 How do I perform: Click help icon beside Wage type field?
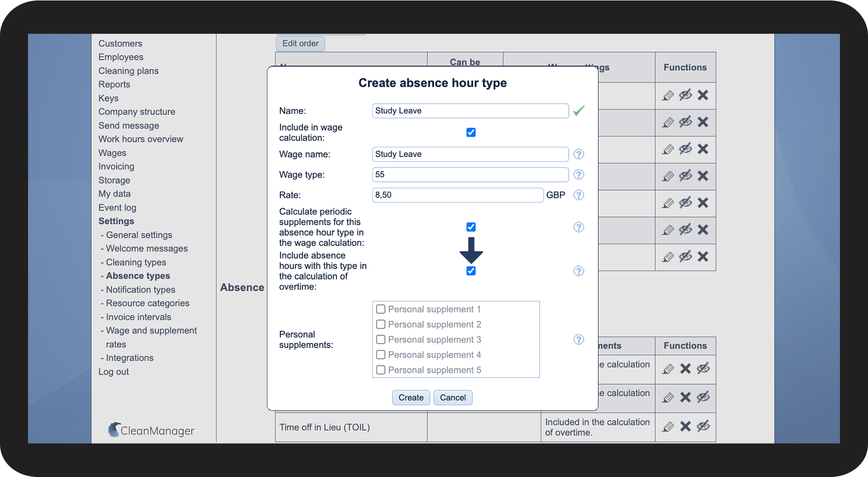pyautogui.click(x=579, y=175)
